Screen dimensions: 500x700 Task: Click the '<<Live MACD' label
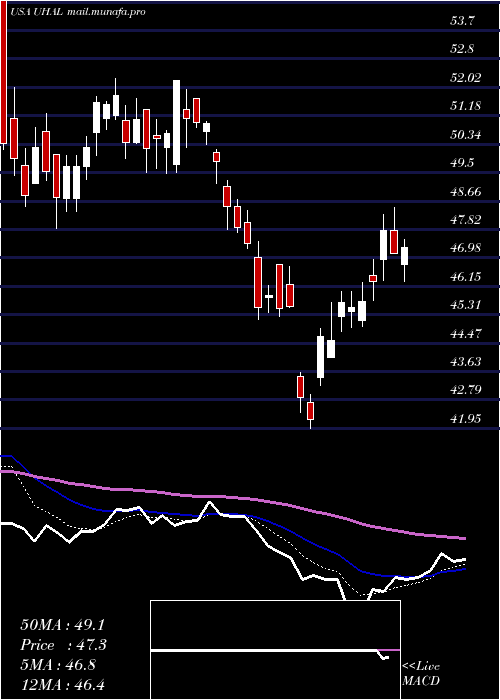pos(421,674)
